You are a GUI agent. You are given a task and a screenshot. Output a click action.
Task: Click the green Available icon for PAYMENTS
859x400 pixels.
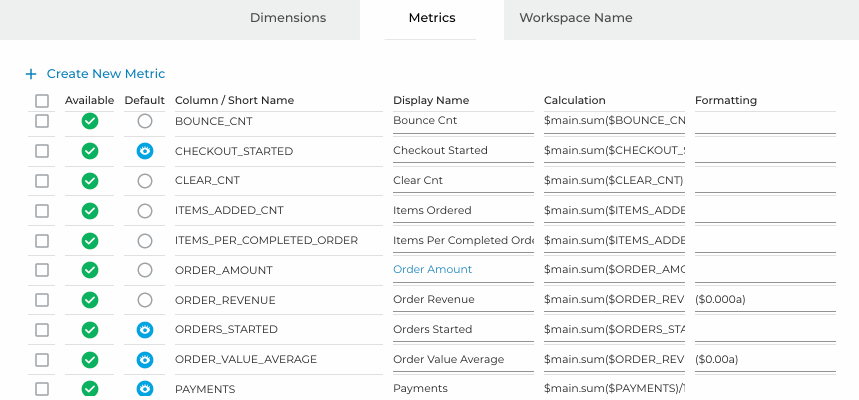(90, 389)
